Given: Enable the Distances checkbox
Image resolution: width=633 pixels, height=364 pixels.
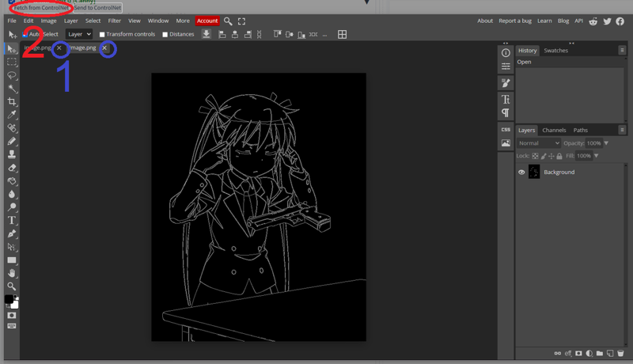Looking at the screenshot, I should 165,35.
